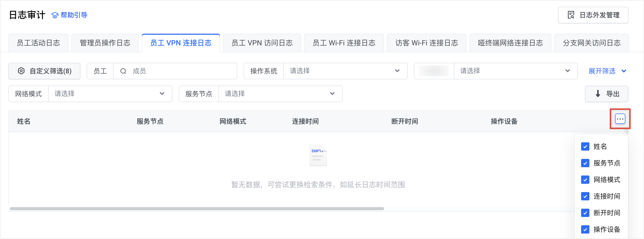Click the 断开时间 column header
The height and width of the screenshot is (239, 644).
[x=405, y=121]
